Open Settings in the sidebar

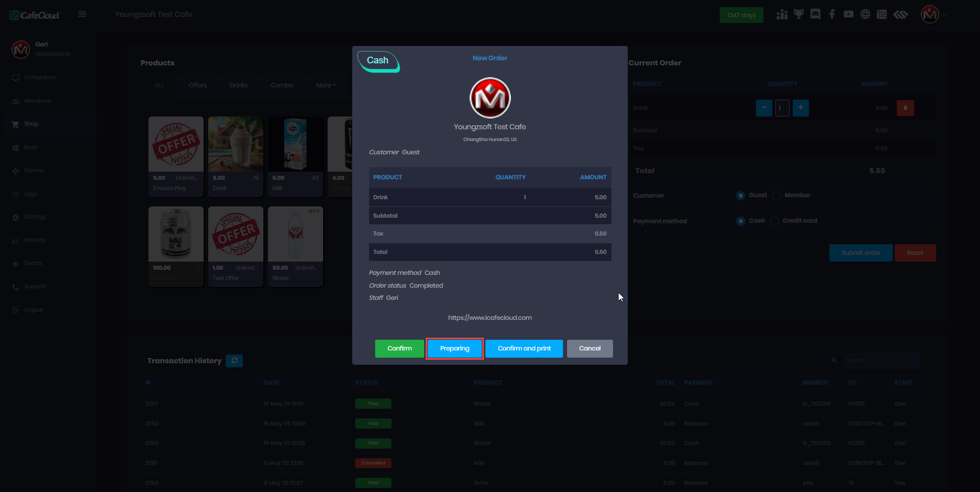tap(35, 217)
